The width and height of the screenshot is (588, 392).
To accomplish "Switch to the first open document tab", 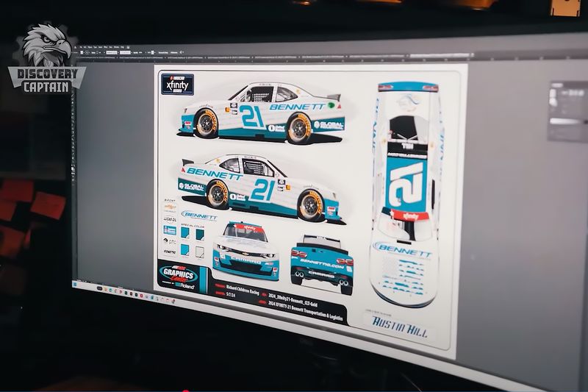I will 96,58.
